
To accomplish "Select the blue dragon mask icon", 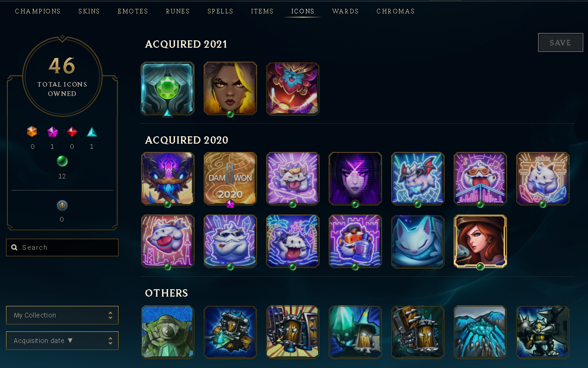I will pyautogui.click(x=168, y=178).
